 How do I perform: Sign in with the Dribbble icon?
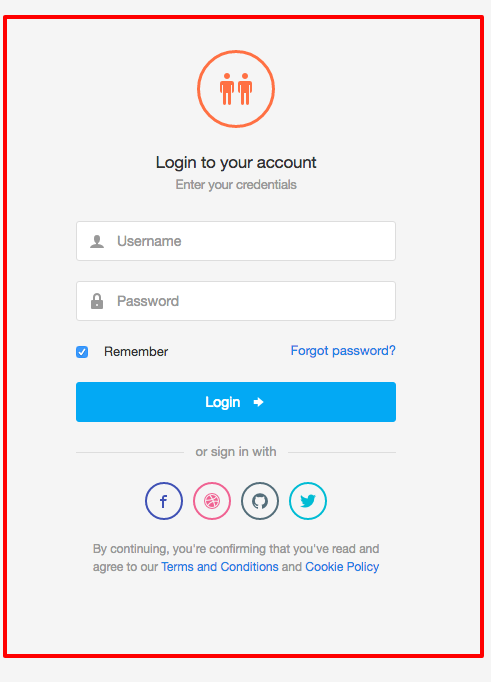coord(212,501)
